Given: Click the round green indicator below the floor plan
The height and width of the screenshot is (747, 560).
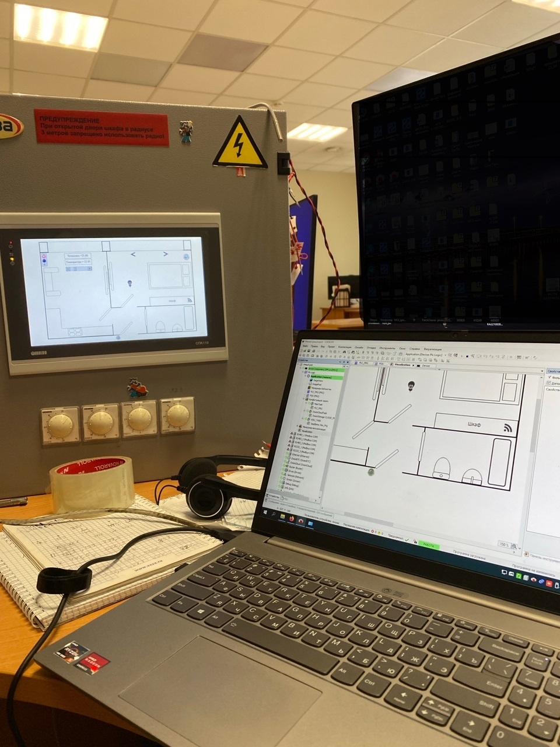Looking at the screenshot, I should pos(370,472).
